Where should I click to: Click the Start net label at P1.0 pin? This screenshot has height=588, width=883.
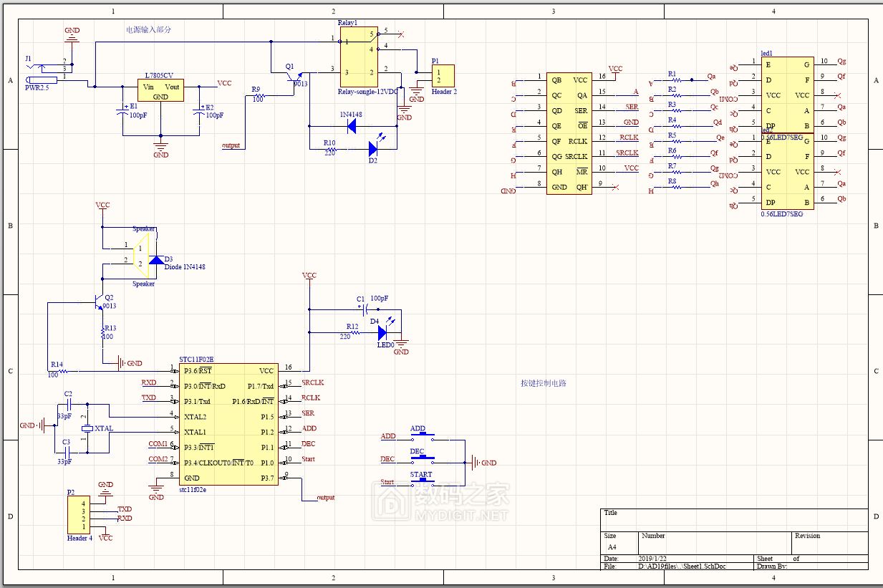(308, 459)
